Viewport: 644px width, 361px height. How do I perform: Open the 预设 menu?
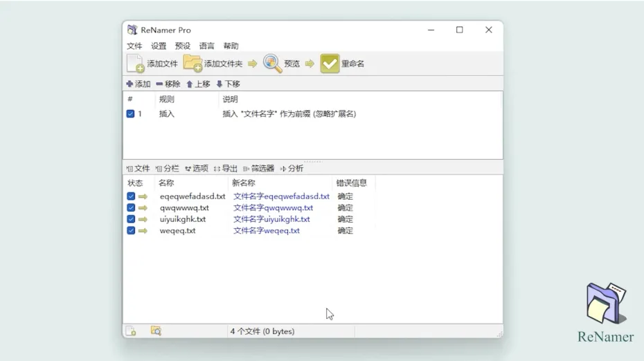(x=183, y=46)
